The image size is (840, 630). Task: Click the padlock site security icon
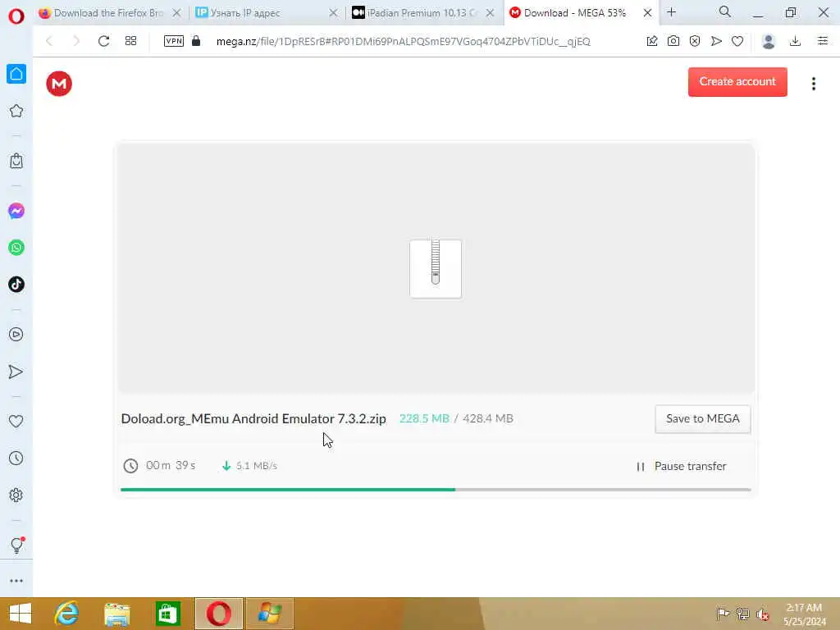[x=196, y=41]
